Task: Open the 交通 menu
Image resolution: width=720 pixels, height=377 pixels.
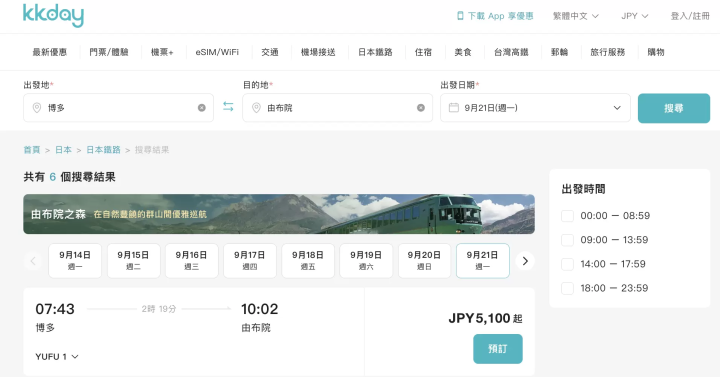Action: (270, 52)
